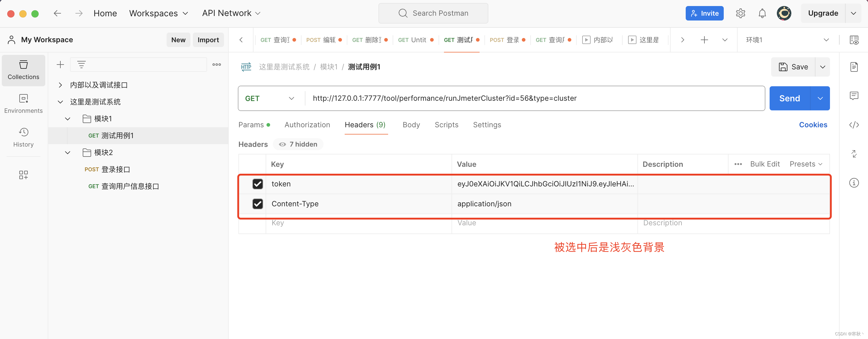
Task: Open the documentation panel on the right
Action: pos(854,67)
